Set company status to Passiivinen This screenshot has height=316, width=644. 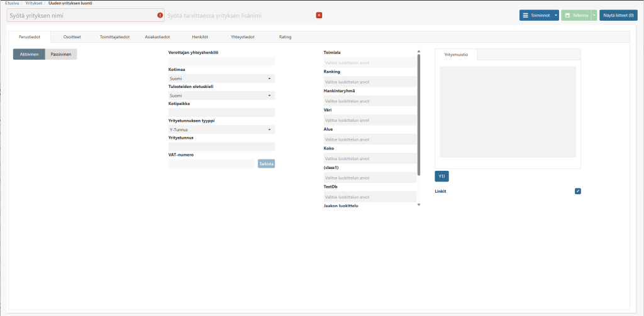[61, 55]
